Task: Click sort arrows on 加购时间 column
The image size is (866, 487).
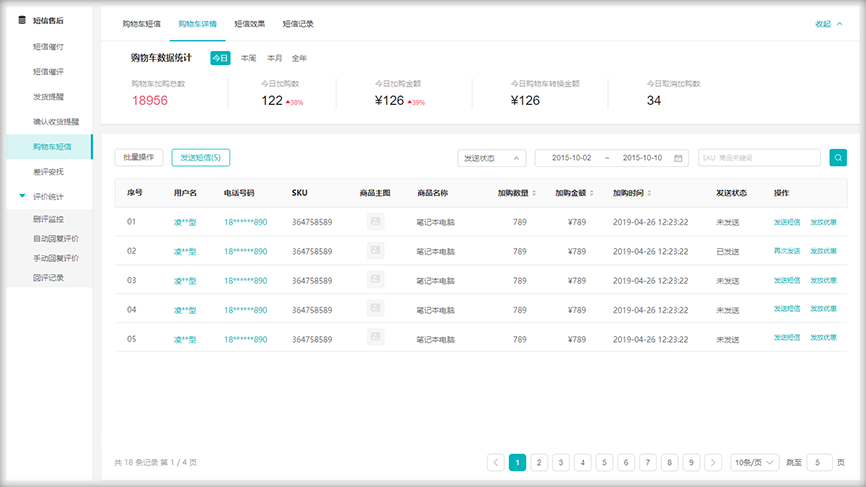Action: point(650,193)
